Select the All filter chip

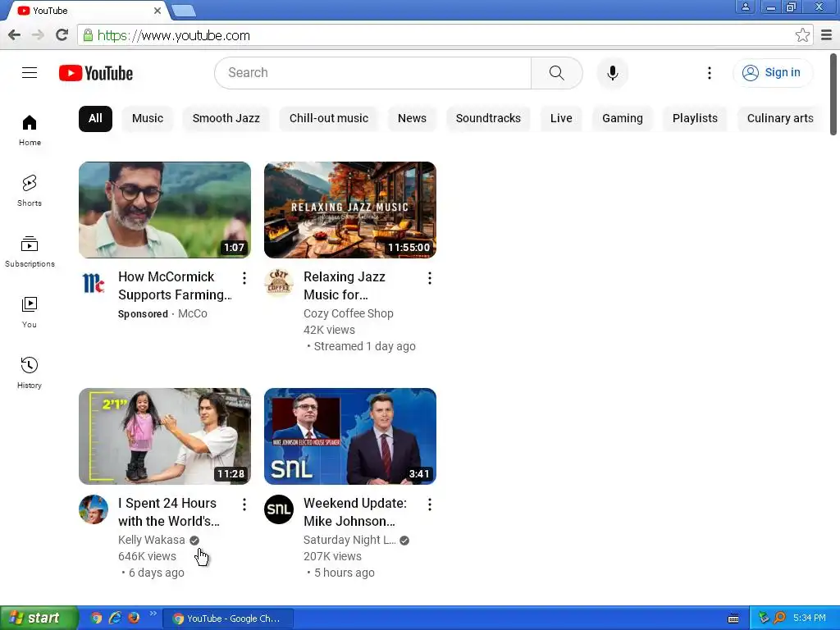95,118
